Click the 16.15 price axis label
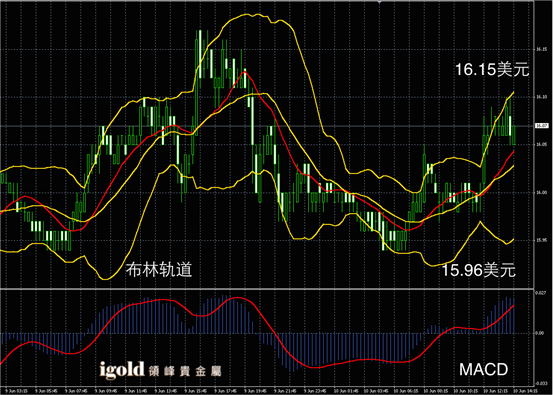This screenshot has height=395, width=553. (541, 49)
